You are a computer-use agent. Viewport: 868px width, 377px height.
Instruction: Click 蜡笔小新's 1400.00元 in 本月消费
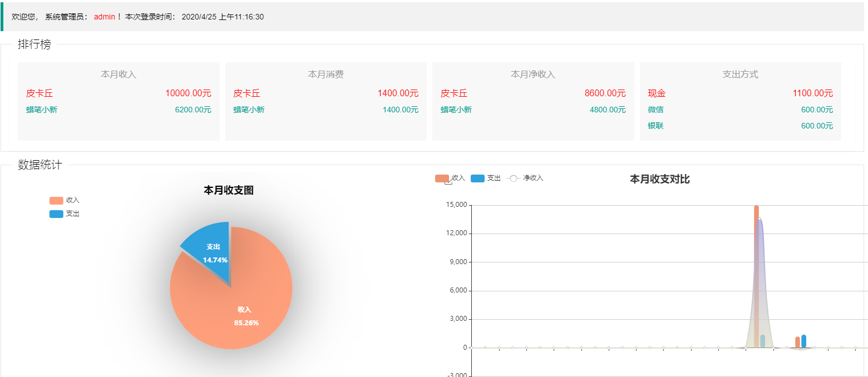[x=401, y=110]
